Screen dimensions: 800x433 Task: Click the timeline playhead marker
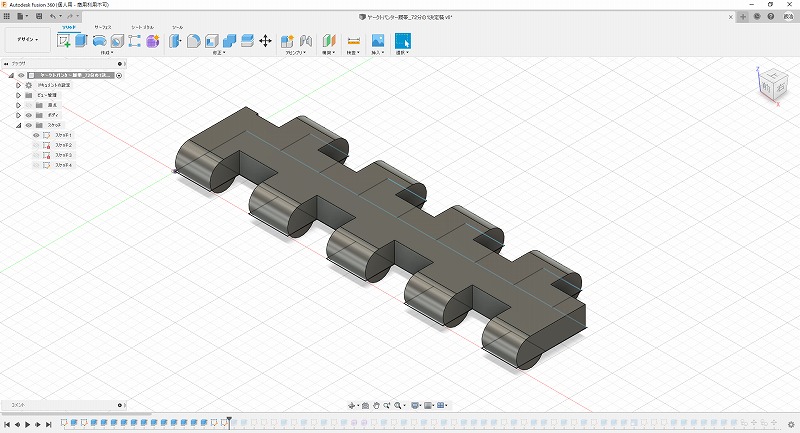tap(229, 421)
